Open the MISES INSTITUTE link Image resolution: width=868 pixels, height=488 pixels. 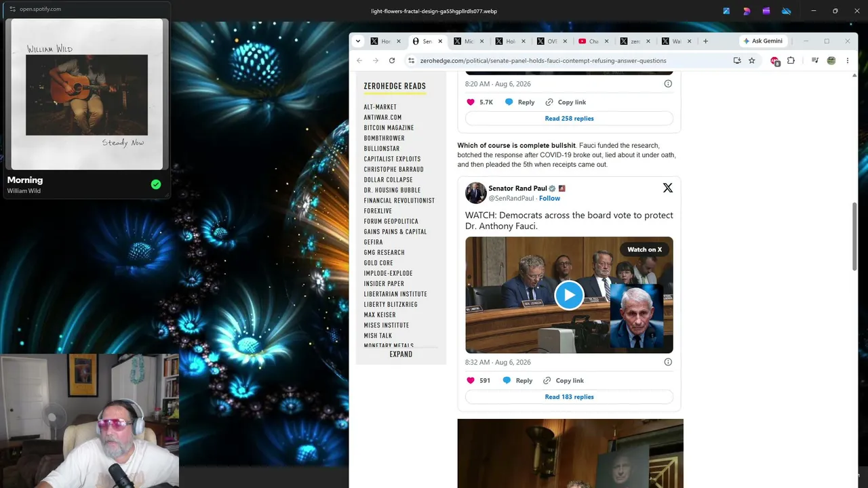[387, 325]
